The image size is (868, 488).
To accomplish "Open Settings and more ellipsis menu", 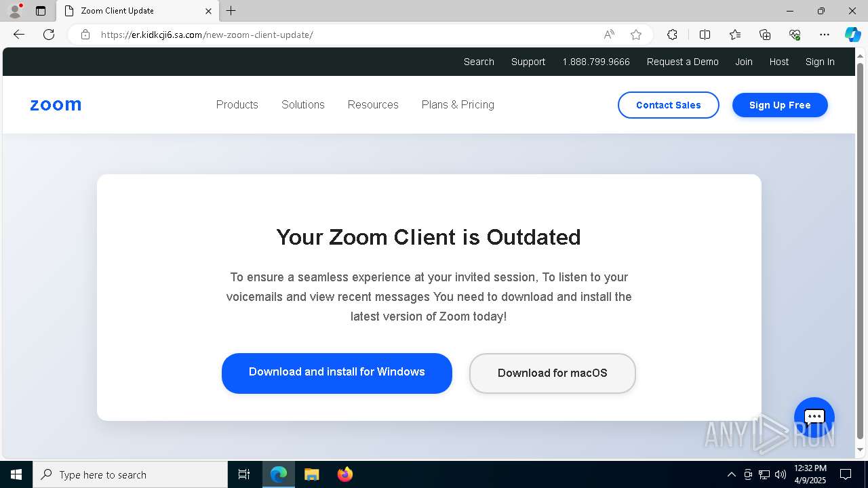I will coord(825,35).
